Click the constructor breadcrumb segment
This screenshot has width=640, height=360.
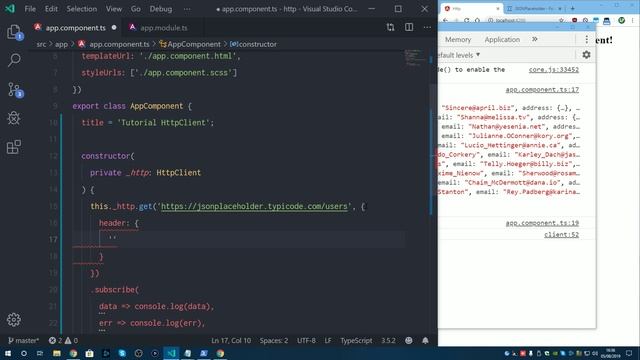[253, 44]
